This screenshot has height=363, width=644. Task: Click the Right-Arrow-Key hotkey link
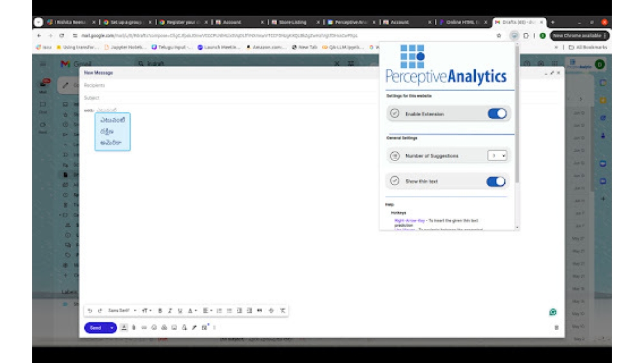tap(410, 221)
